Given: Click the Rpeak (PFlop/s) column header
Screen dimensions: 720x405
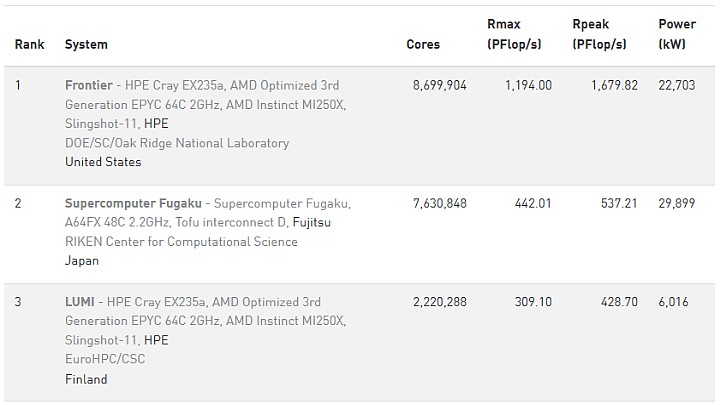Looking at the screenshot, I should 600,34.
